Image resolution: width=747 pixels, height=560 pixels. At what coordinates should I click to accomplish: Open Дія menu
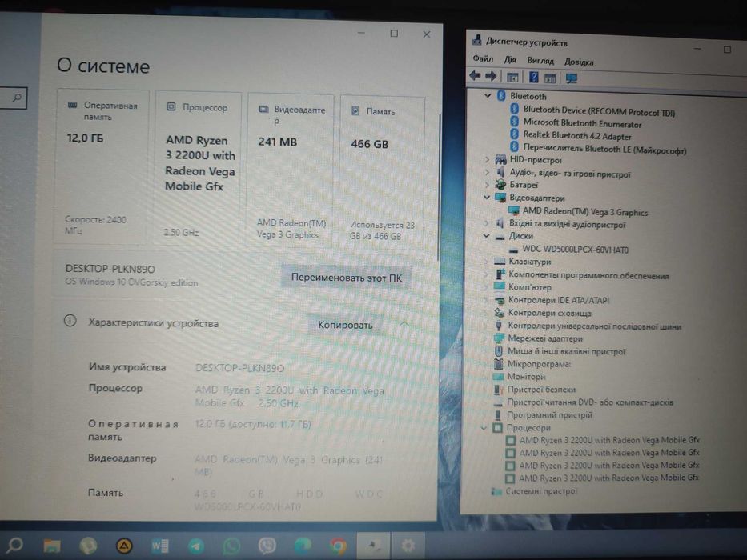(510, 59)
